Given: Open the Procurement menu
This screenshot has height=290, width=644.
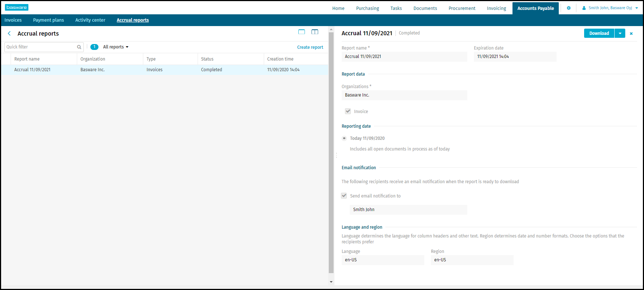Looking at the screenshot, I should (x=462, y=8).
